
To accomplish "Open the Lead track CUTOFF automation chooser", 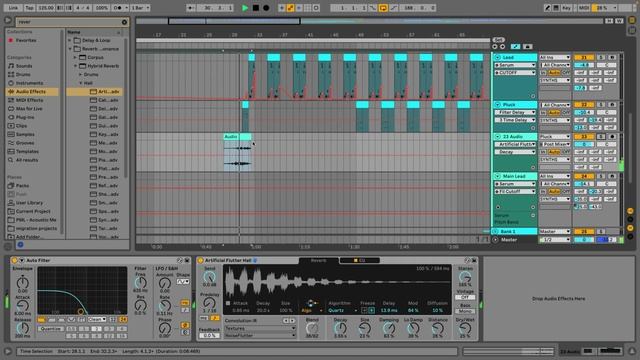I will tap(515, 73).
